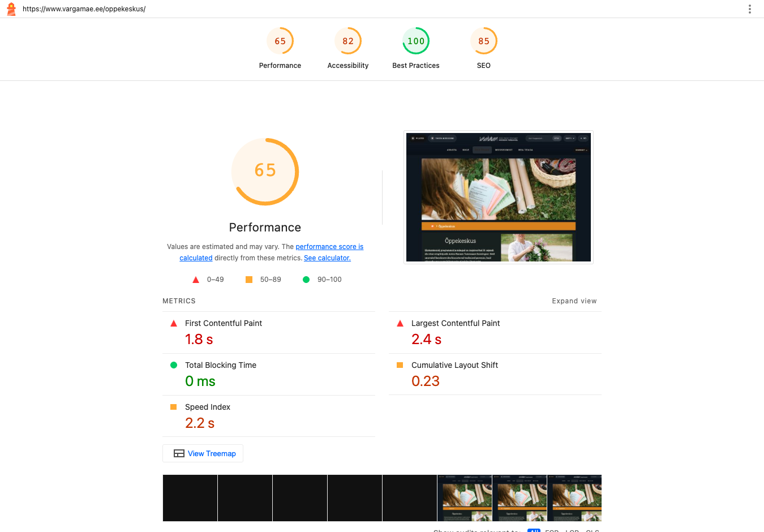This screenshot has width=764, height=532.
Task: Click the Lighthouse logo icon
Action: pyautogui.click(x=11, y=9)
